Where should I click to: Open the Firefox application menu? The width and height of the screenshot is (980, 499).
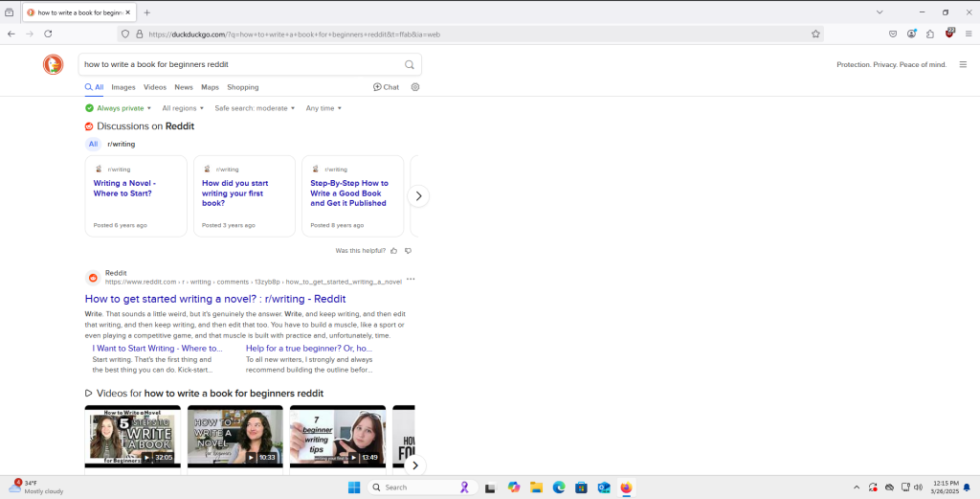click(x=969, y=34)
